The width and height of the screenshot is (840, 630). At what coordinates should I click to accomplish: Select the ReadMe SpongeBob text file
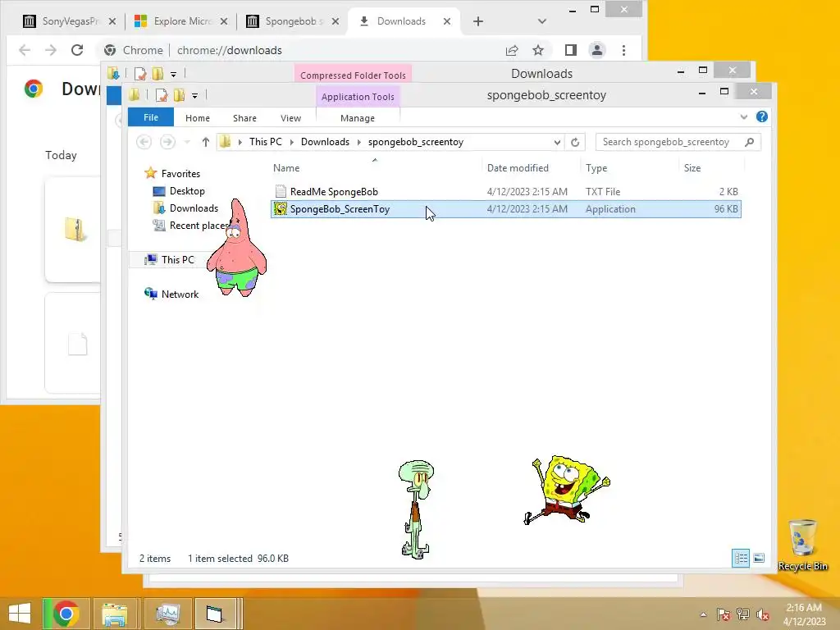click(x=505, y=192)
